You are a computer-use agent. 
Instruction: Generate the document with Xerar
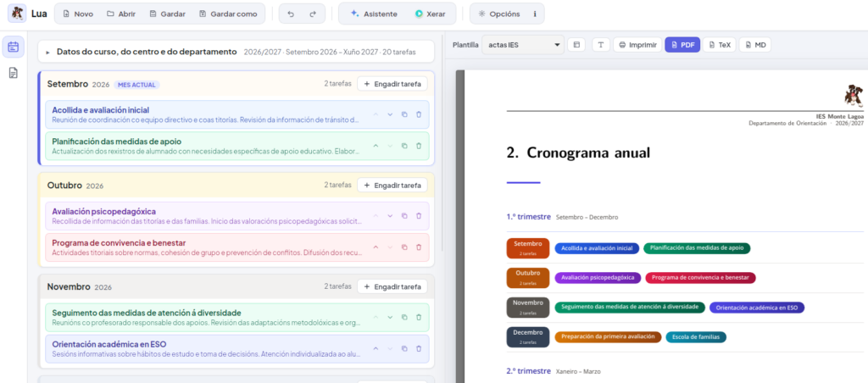tap(430, 14)
